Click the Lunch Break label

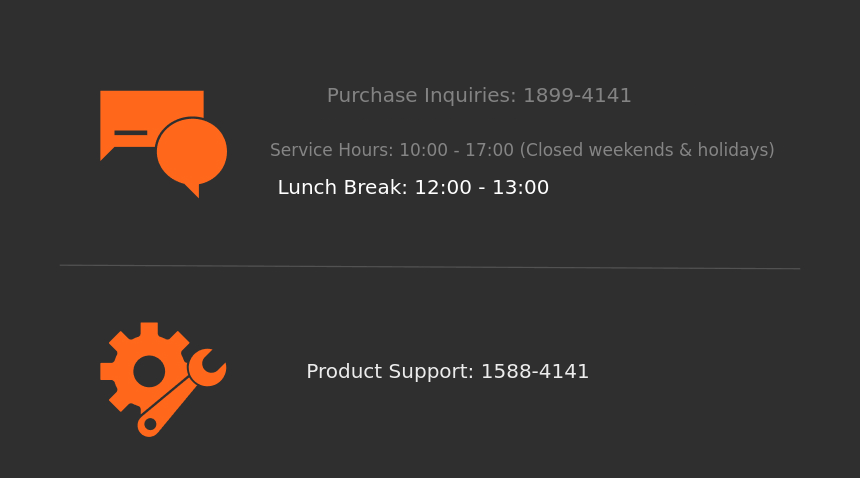point(342,188)
